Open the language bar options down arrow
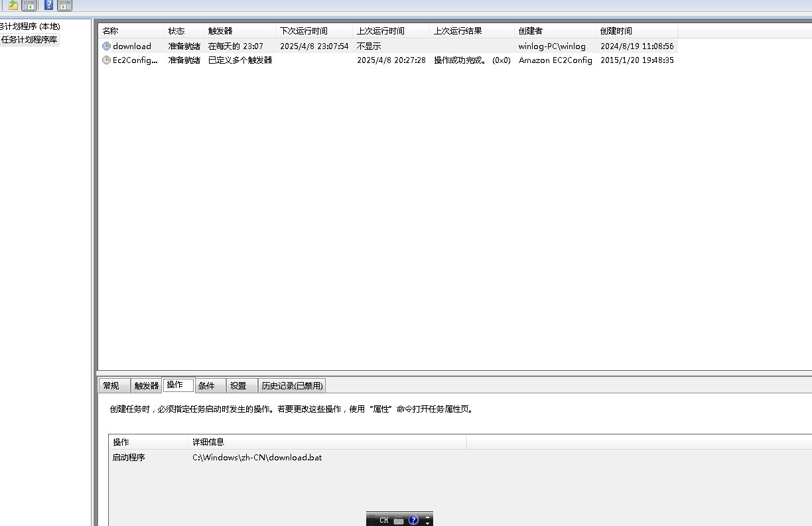Screen dimensions: 812x526 click(428, 523)
